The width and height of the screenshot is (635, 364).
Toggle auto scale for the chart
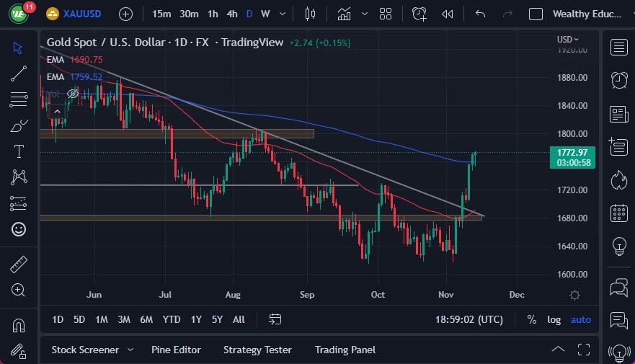(x=580, y=319)
